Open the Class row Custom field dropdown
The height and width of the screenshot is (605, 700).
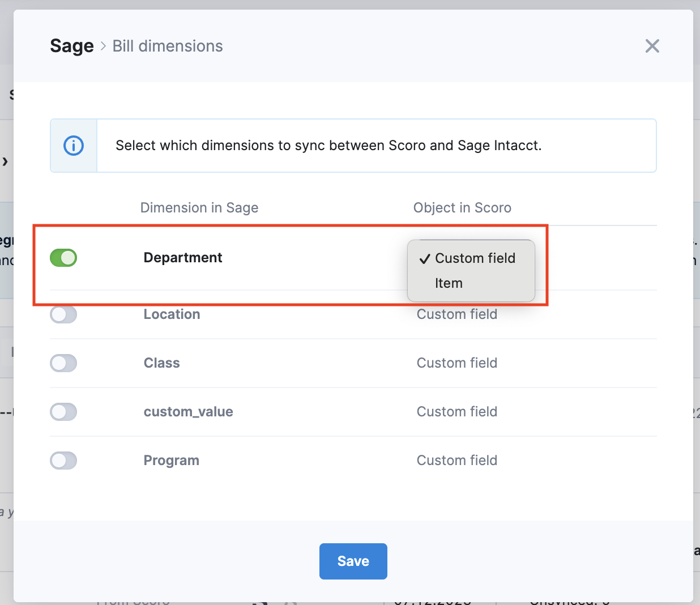click(x=457, y=363)
